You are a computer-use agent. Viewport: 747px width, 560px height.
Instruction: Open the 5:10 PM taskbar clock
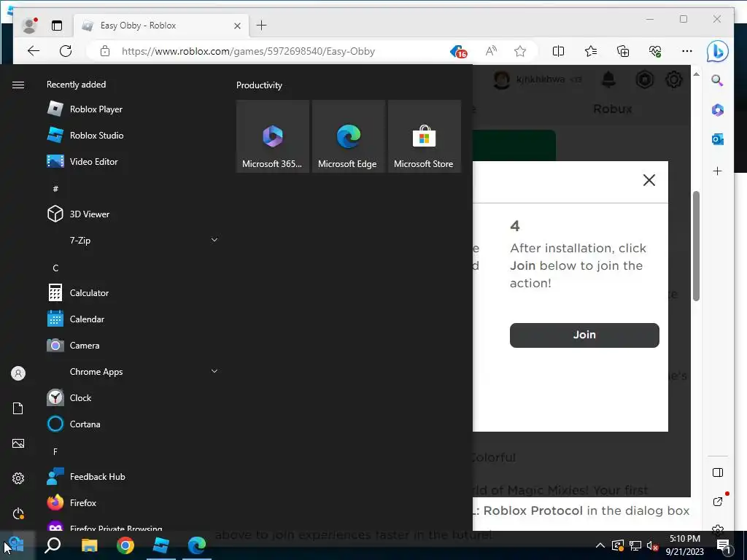click(x=684, y=545)
